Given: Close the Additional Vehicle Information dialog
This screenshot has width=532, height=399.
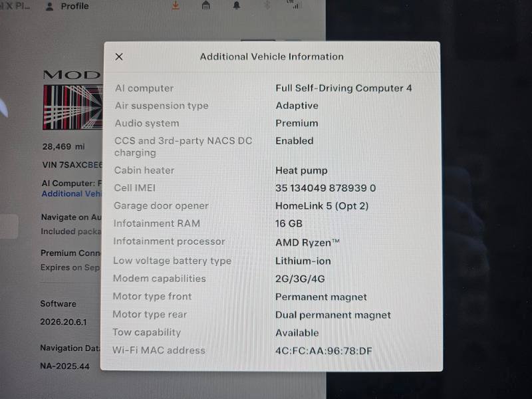Looking at the screenshot, I should [119, 57].
